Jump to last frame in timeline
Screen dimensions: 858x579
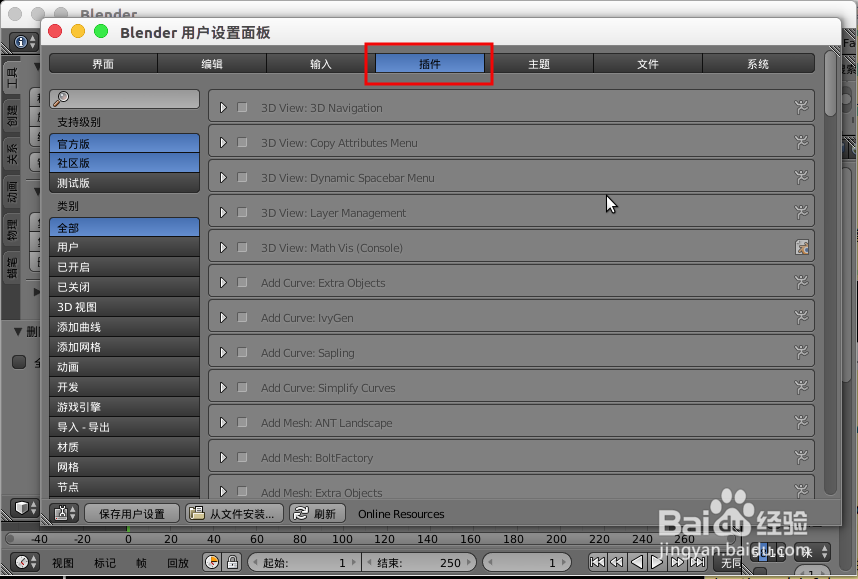697,562
